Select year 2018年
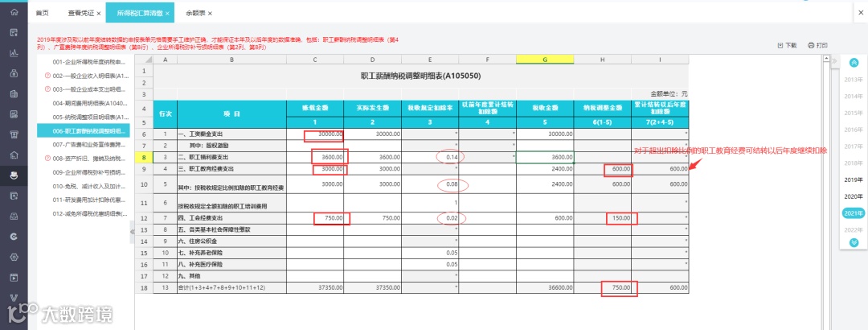 853,163
